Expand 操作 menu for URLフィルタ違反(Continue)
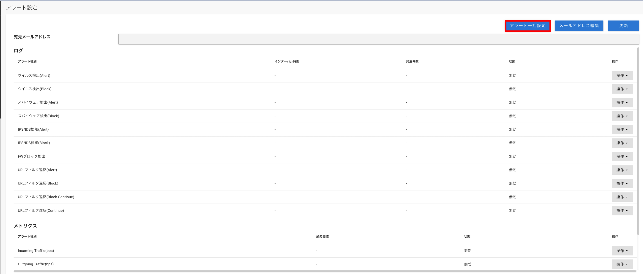Image resolution: width=644 pixels, height=275 pixels. 622,211
